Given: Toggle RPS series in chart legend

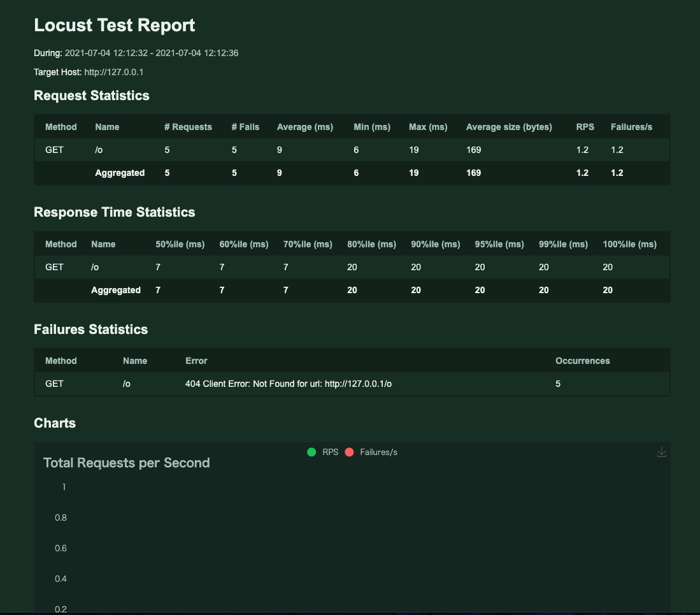Looking at the screenshot, I should (323, 452).
